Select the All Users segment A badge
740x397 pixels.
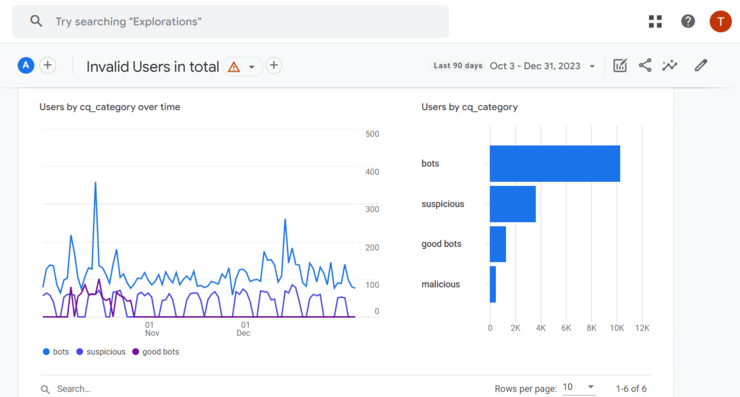(26, 66)
